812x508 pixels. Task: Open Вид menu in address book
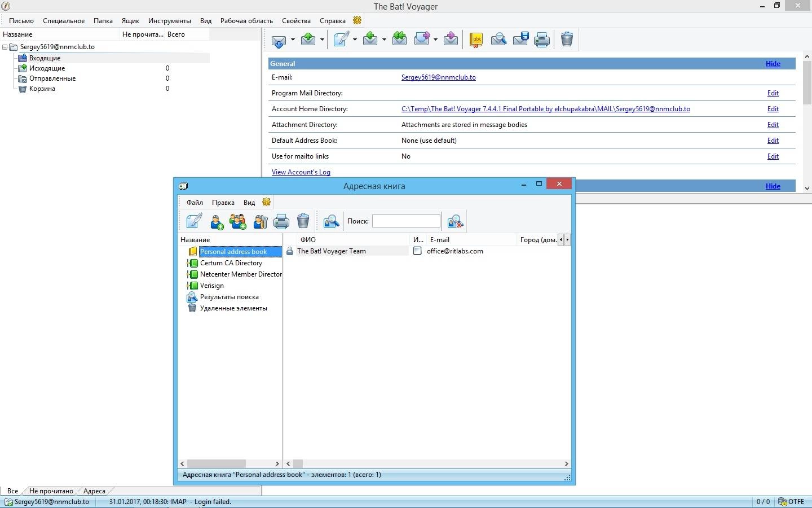(x=249, y=203)
